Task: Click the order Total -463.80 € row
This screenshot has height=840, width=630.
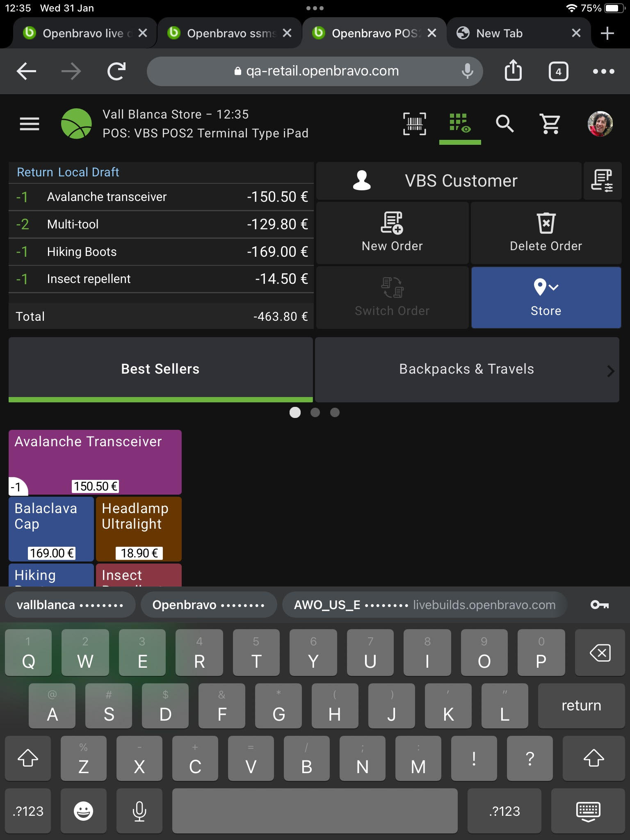Action: coord(161,316)
